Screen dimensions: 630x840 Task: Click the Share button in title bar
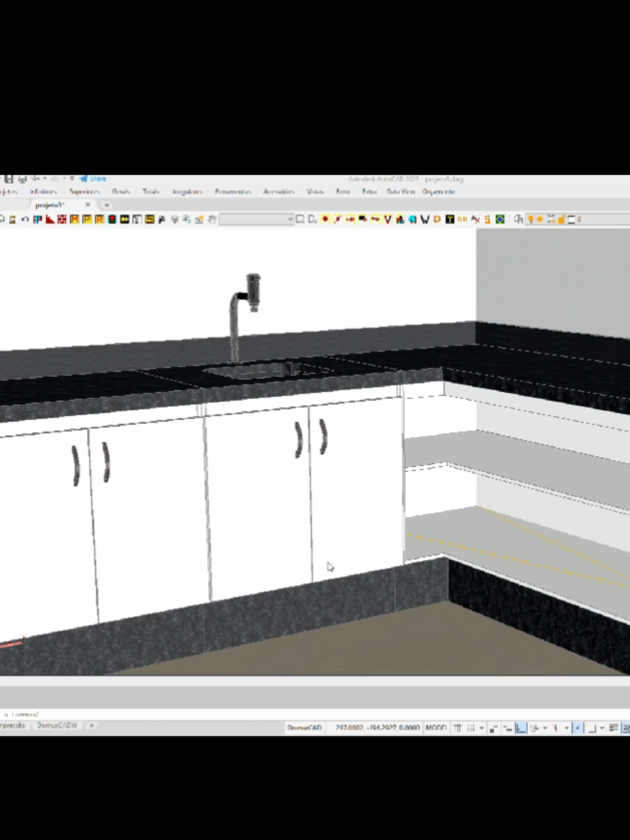click(93, 179)
